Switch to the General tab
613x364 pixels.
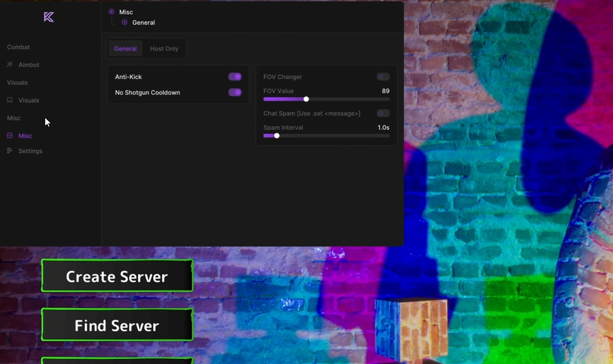pyautogui.click(x=125, y=48)
